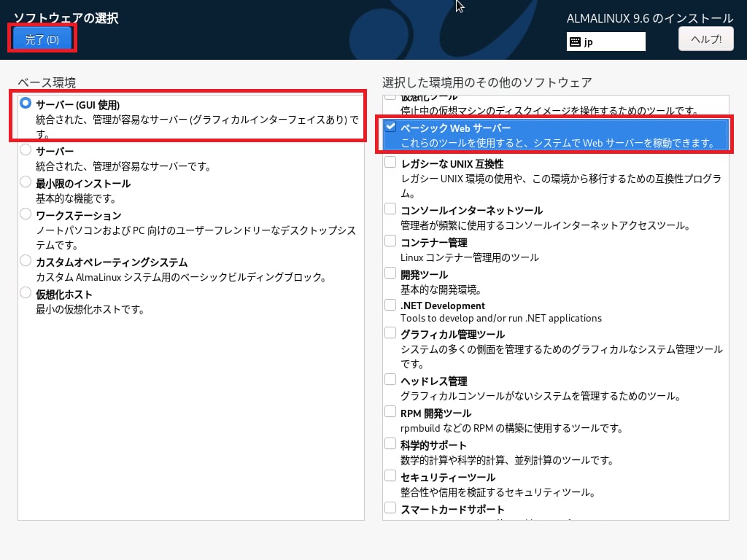747x560 pixels.
Task: Select the 仮想化ホスト base environment
Action: pos(26,293)
